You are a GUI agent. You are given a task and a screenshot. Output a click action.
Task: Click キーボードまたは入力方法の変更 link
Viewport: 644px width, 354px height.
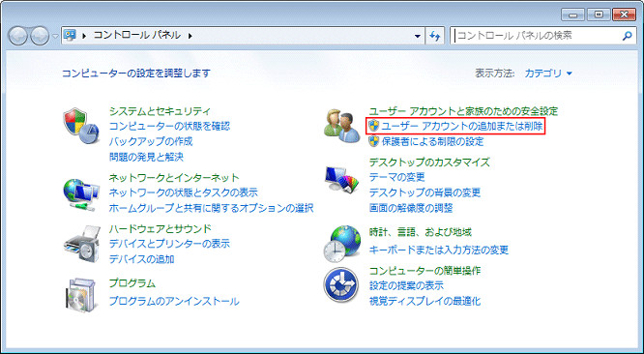[439, 250]
